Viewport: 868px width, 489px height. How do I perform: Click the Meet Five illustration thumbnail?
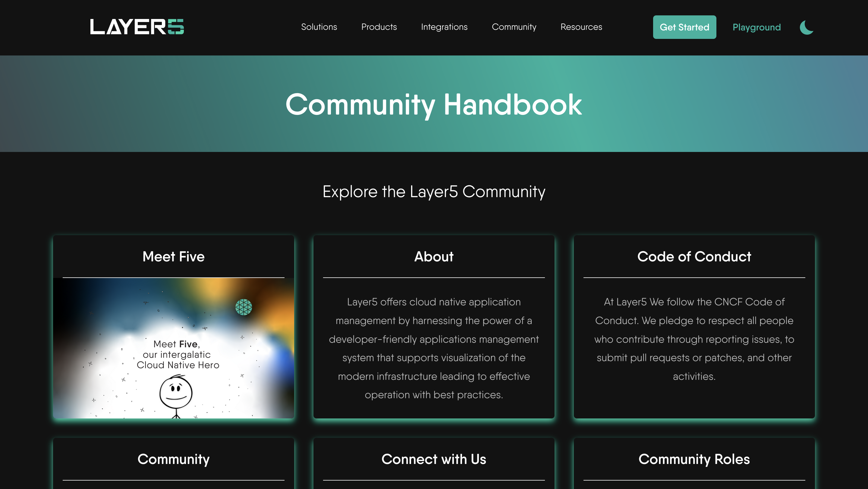pyautogui.click(x=173, y=348)
